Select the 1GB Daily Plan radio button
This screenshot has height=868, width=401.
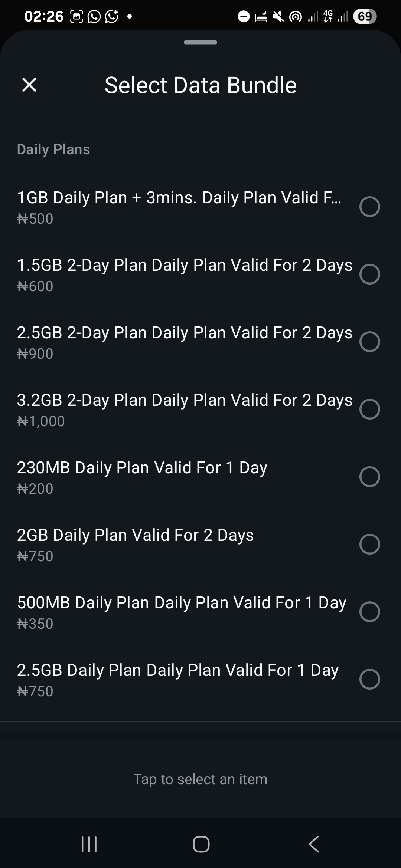[369, 207]
